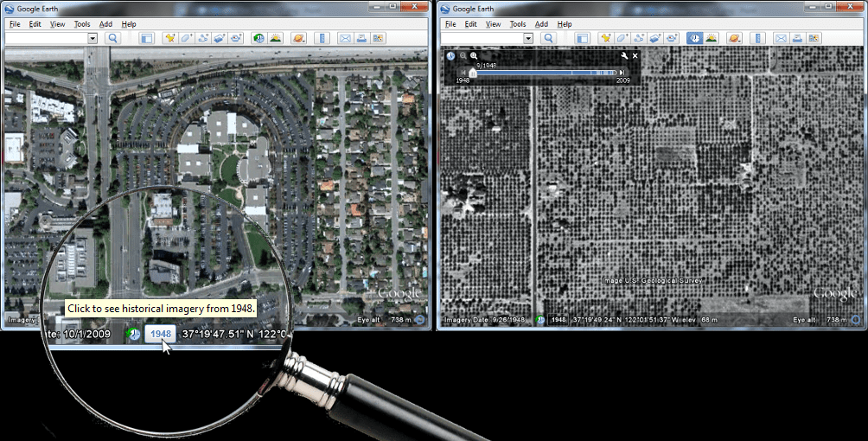868x441 pixels.
Task: Open Tools menu in left Google Earth window
Action: click(82, 24)
